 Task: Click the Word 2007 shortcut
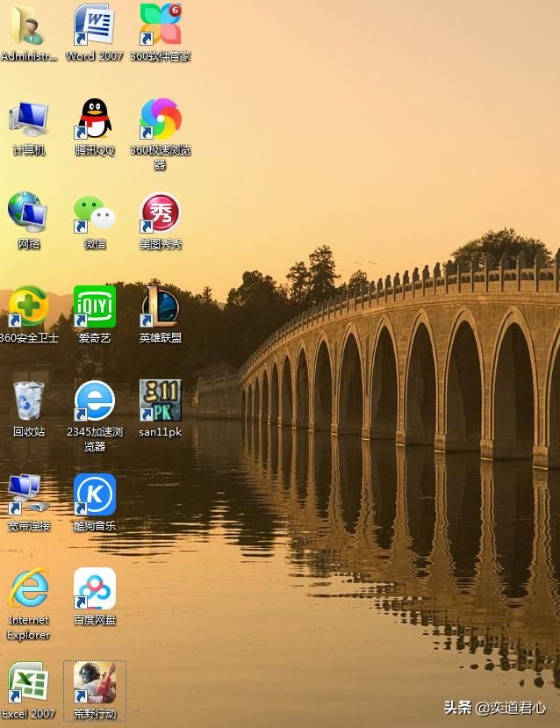coord(94,25)
